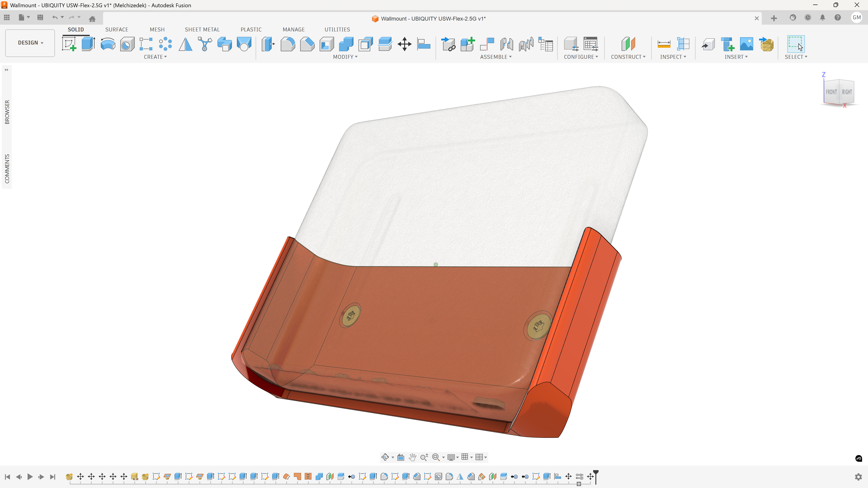The width and height of the screenshot is (868, 488).
Task: Select the Pan hand tool
Action: pyautogui.click(x=413, y=457)
